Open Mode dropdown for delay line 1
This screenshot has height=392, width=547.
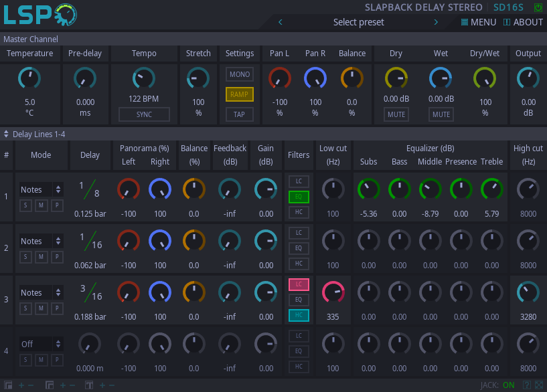pos(42,189)
